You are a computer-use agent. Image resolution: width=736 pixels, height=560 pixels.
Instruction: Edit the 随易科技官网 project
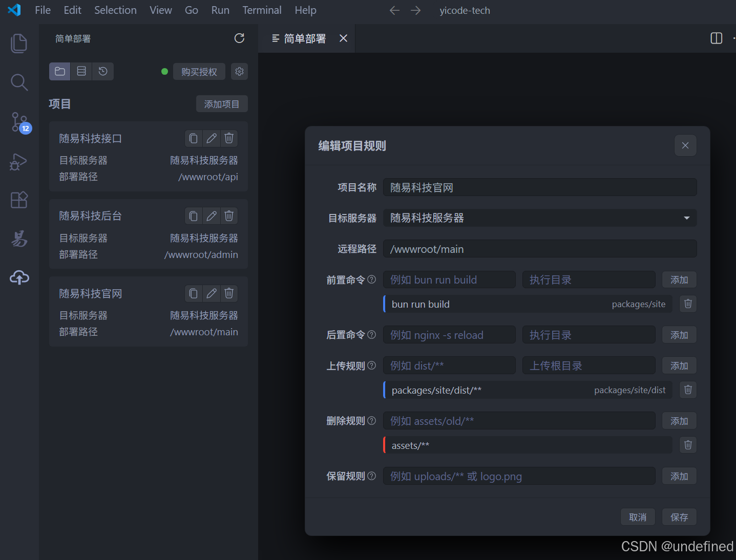(212, 293)
